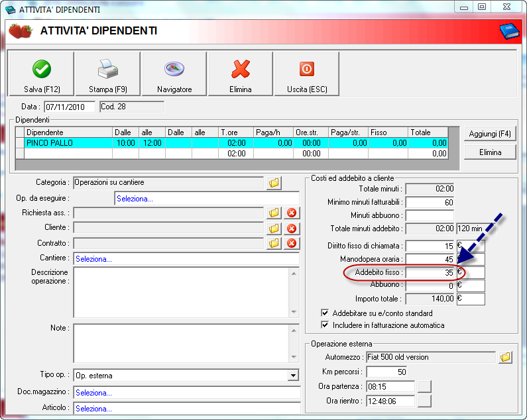527x420 pixels.
Task: Click the Stampa (F9) printer button
Action: click(108, 74)
